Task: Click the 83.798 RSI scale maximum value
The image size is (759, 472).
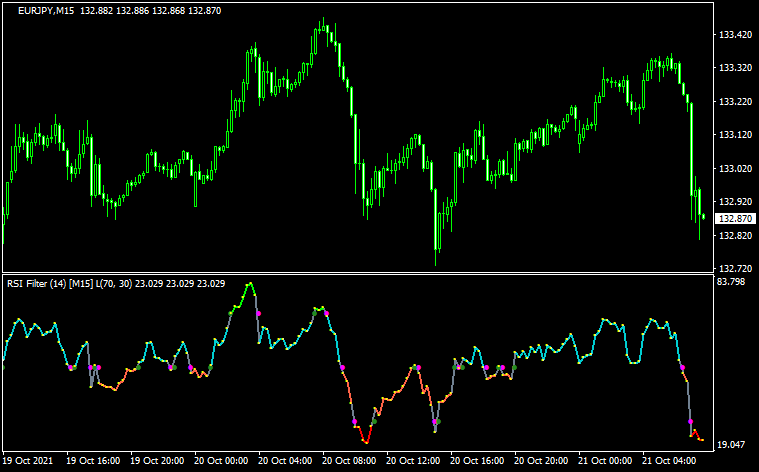Action: click(x=733, y=282)
